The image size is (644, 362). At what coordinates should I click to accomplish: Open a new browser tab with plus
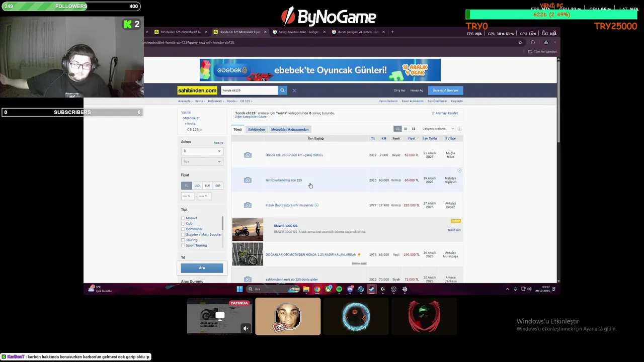[392, 32]
